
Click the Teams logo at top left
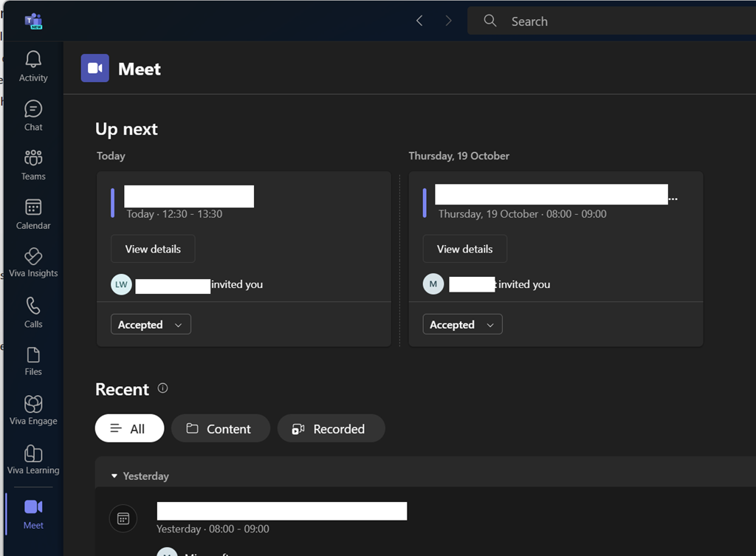(34, 21)
